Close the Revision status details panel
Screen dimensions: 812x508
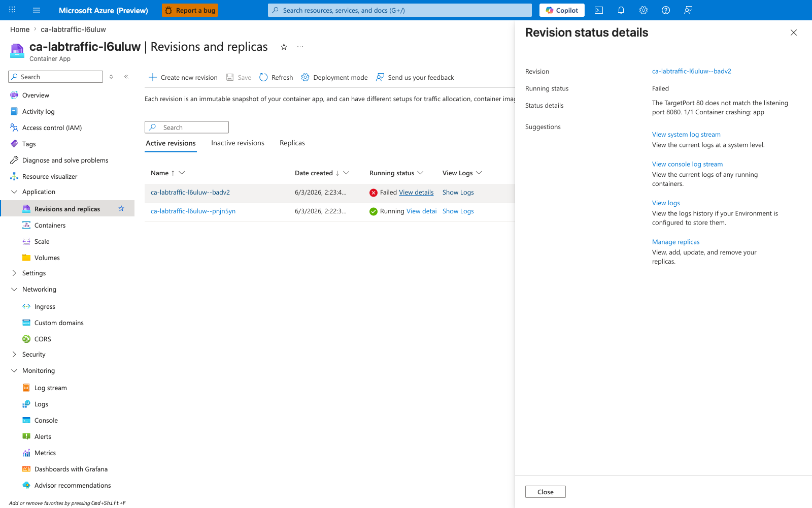coord(794,33)
